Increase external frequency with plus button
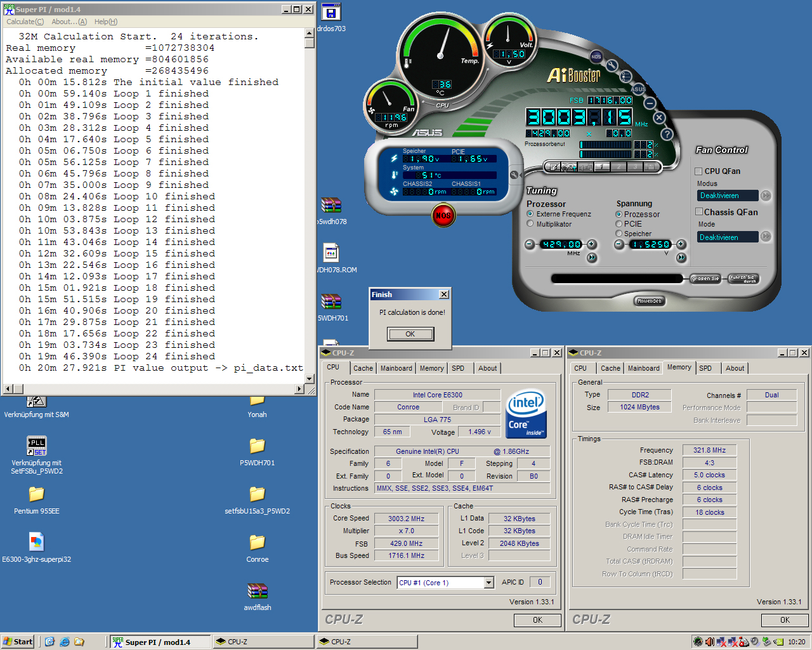Image resolution: width=812 pixels, height=650 pixels. click(x=591, y=244)
